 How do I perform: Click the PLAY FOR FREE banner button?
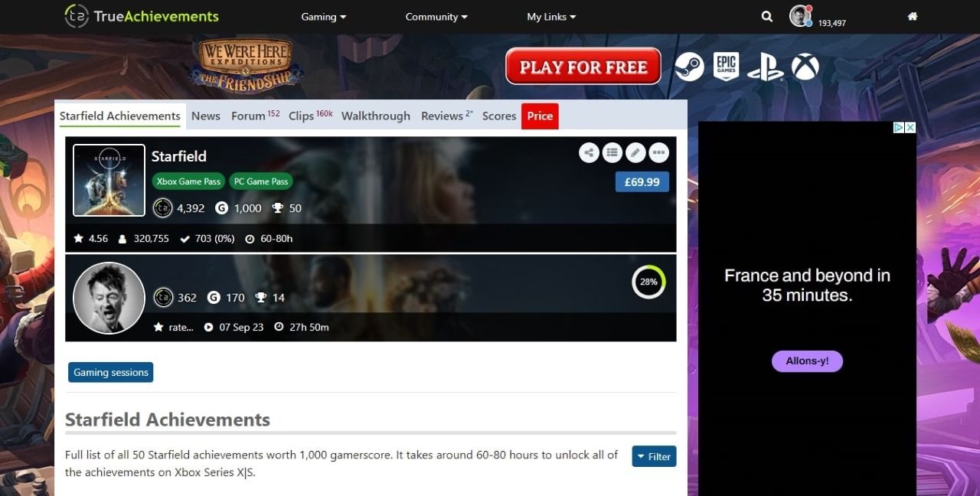click(x=583, y=67)
